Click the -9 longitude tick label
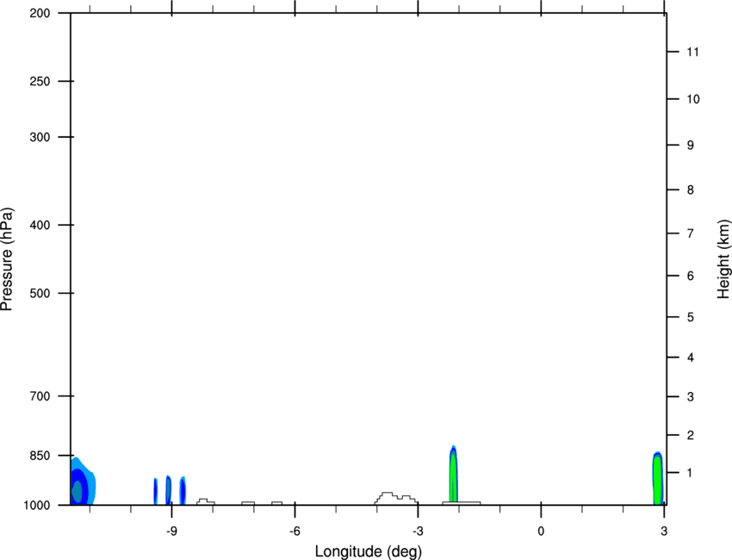This screenshot has height=560, width=732. (x=171, y=532)
